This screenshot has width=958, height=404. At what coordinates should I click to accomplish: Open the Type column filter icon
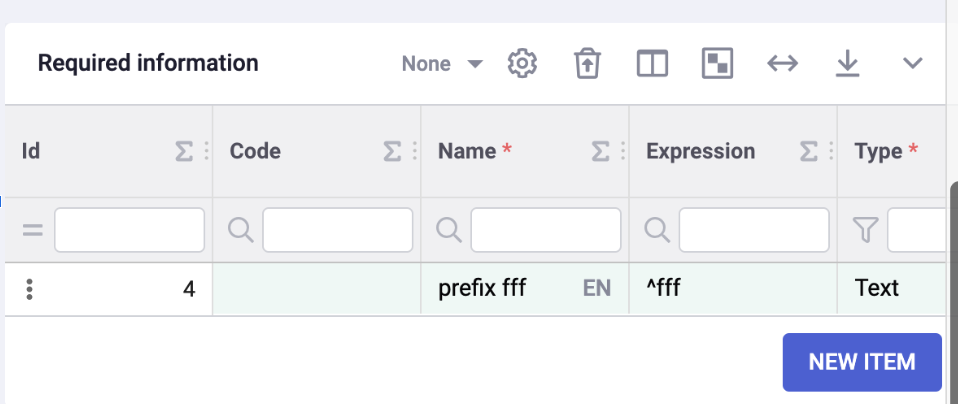pyautogui.click(x=866, y=230)
